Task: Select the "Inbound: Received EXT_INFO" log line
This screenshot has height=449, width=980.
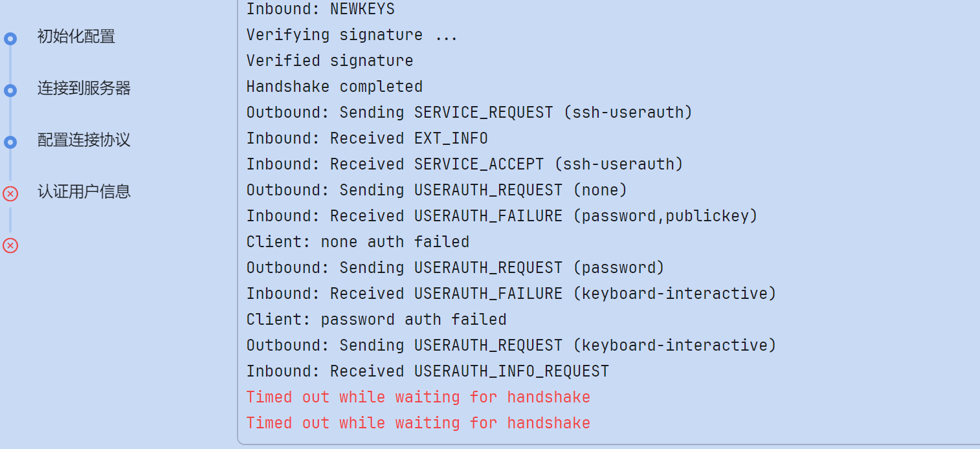Action: pyautogui.click(x=367, y=138)
